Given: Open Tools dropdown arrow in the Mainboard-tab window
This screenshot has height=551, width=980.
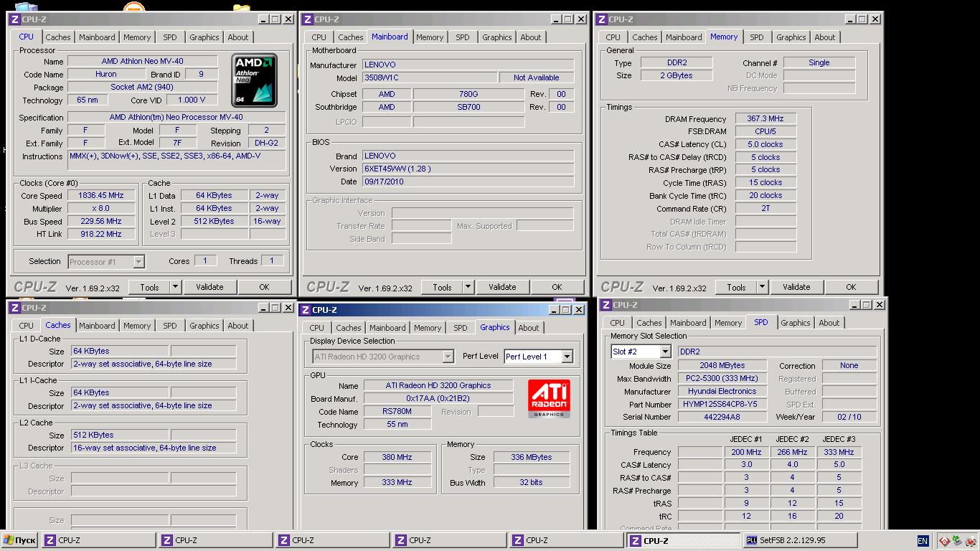Looking at the screenshot, I should click(x=468, y=287).
